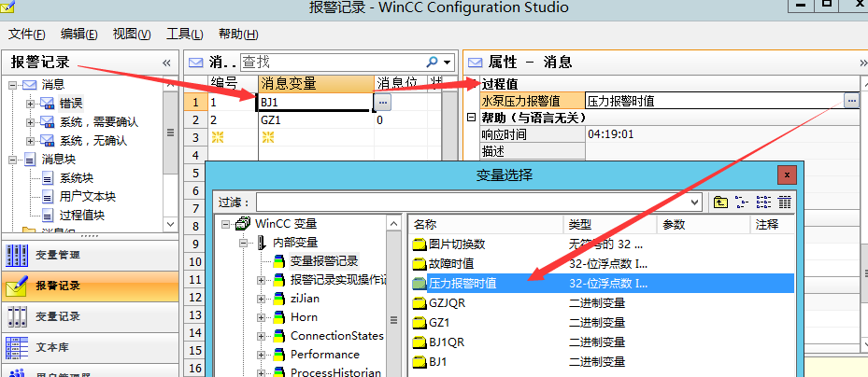
Task: Select the Horn tag group
Action: (x=304, y=317)
